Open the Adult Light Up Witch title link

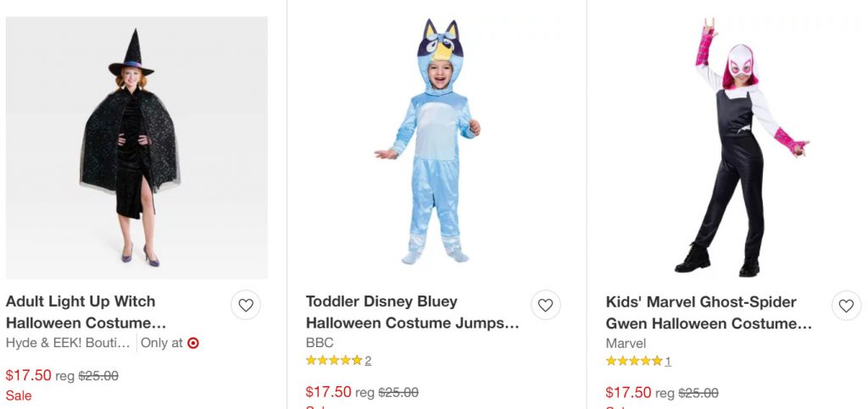click(x=86, y=312)
